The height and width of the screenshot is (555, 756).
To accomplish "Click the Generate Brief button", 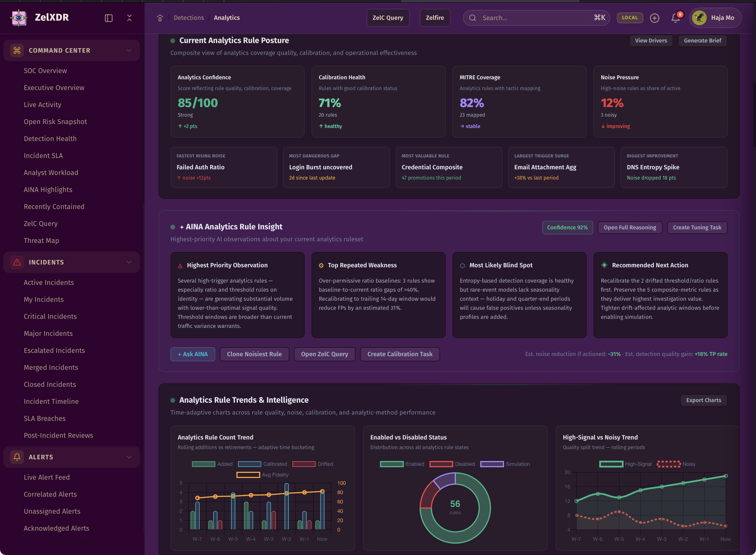I will coord(702,40).
